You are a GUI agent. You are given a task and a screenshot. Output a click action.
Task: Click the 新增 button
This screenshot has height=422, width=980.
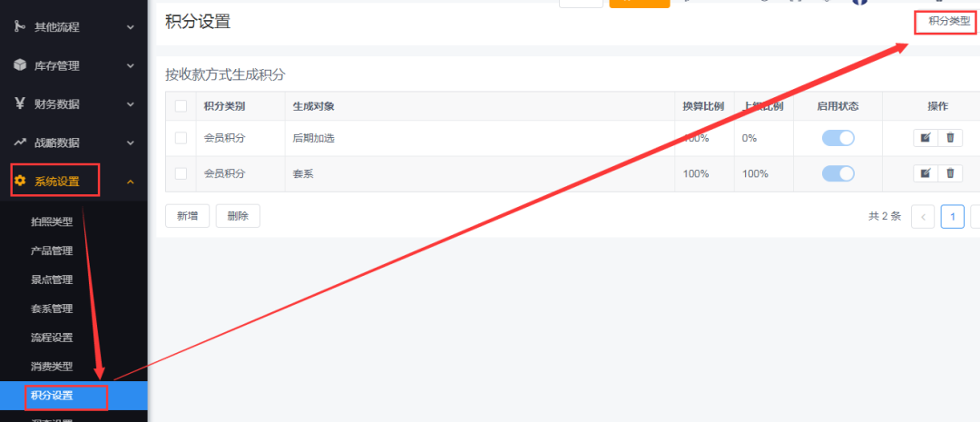[x=188, y=216]
